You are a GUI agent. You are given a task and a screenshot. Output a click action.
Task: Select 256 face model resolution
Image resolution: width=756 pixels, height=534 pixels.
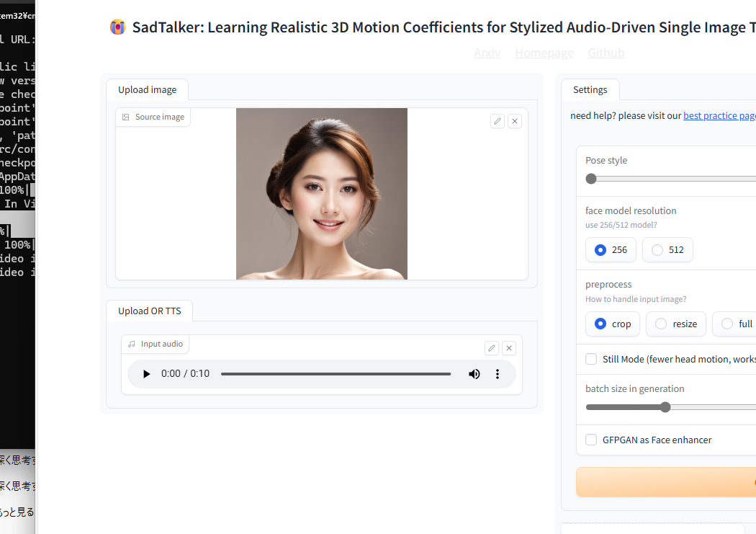600,250
